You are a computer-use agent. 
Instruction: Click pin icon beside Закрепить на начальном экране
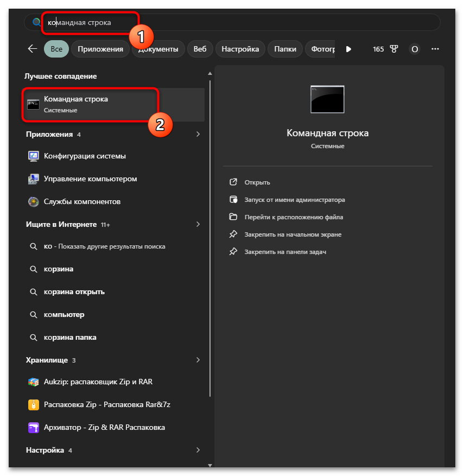click(x=233, y=234)
